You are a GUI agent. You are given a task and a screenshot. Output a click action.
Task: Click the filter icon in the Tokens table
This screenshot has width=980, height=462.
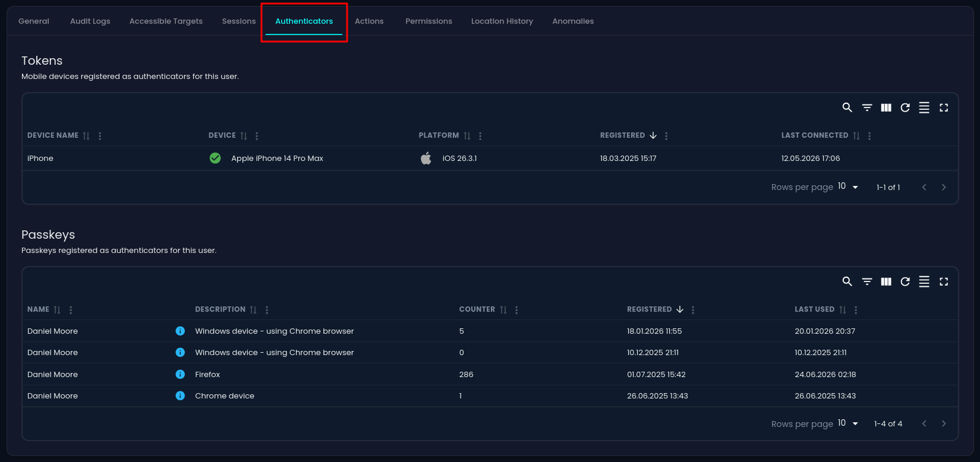[867, 107]
